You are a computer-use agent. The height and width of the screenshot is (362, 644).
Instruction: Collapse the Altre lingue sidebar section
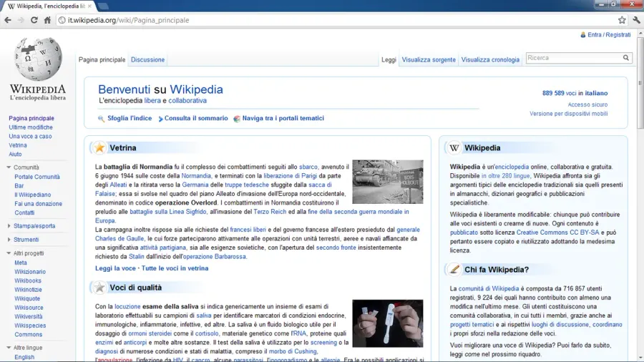[9, 347]
